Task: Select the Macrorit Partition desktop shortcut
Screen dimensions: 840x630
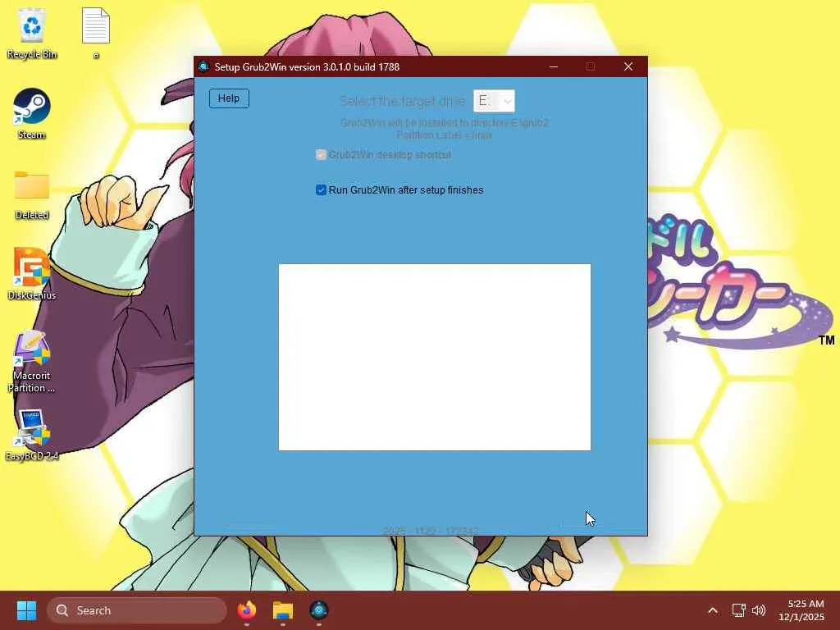Action: 32,362
